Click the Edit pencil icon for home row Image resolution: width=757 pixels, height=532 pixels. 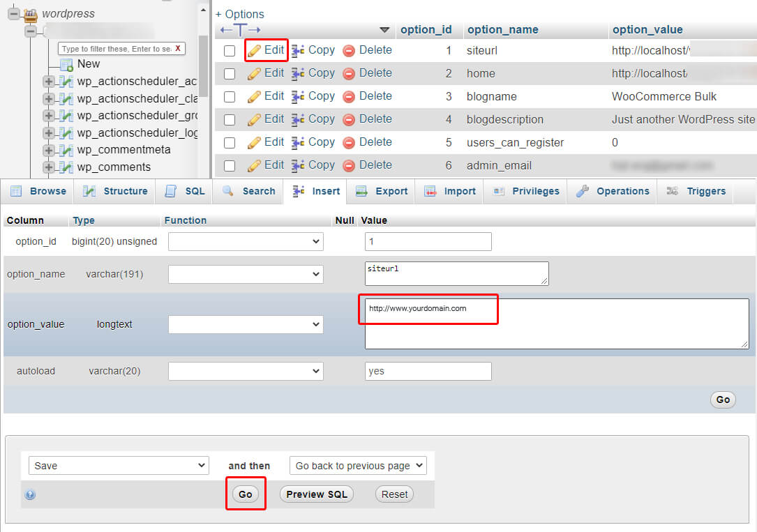[x=254, y=73]
